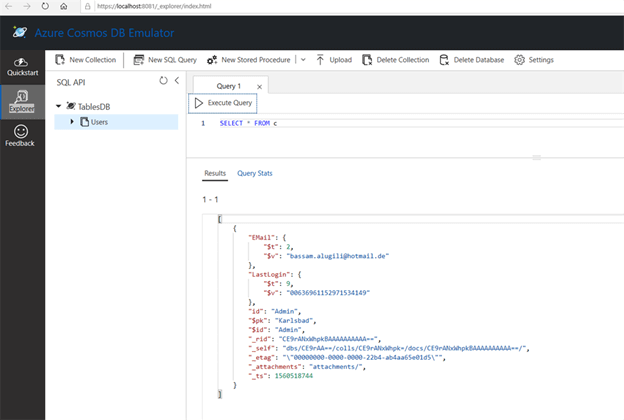Expand the New Stored Procedure dropdown arrow

(x=303, y=60)
